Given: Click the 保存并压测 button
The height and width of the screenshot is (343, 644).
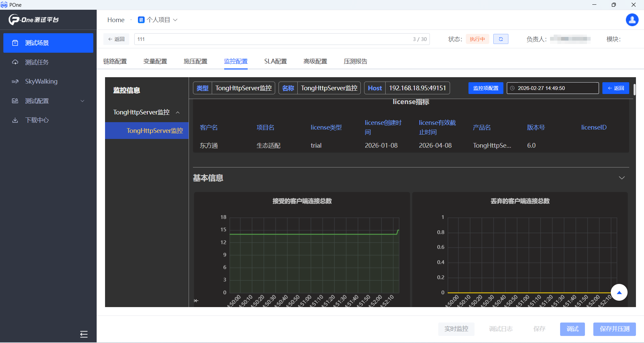Looking at the screenshot, I should coord(614,329).
